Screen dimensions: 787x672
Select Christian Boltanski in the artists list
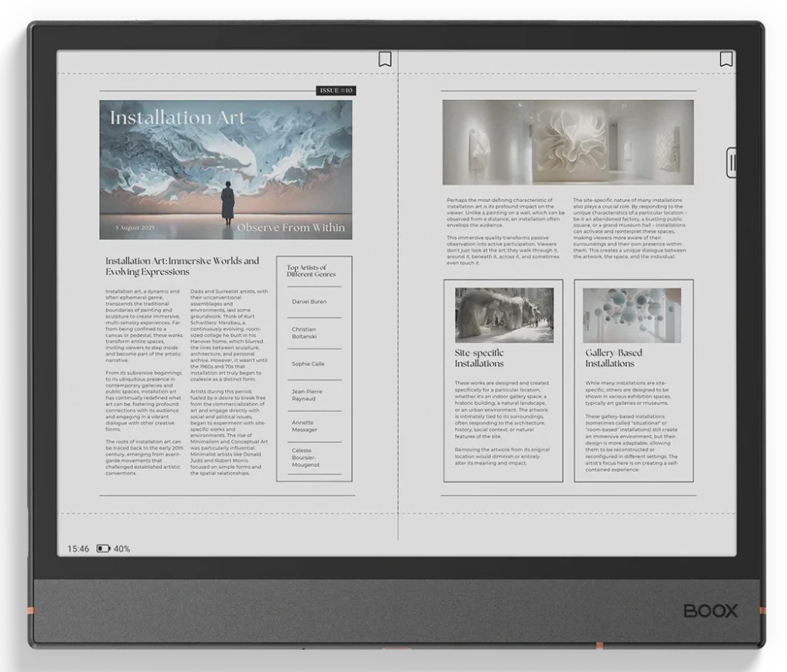click(304, 333)
